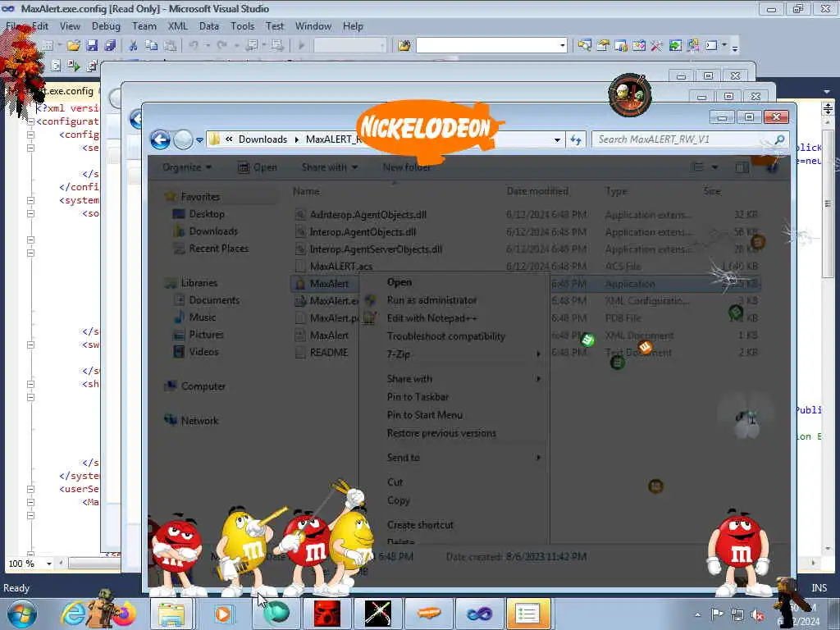Select Network in navigation pane

pyautogui.click(x=199, y=421)
